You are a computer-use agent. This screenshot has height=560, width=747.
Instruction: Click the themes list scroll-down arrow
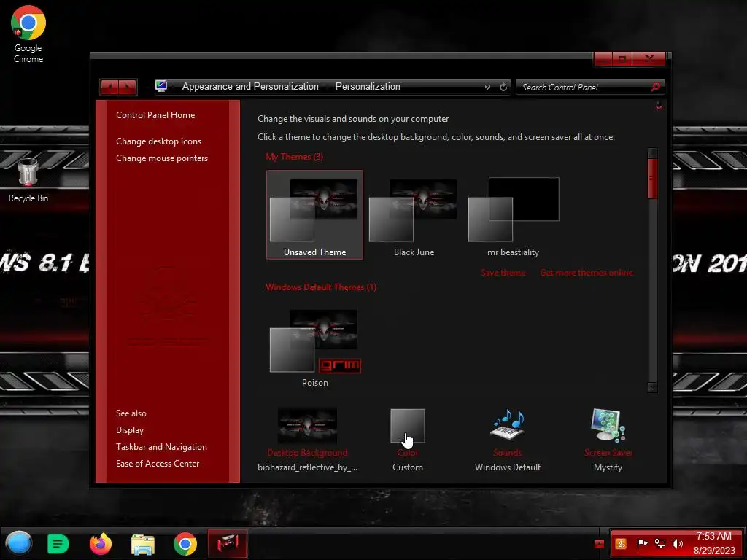(652, 387)
